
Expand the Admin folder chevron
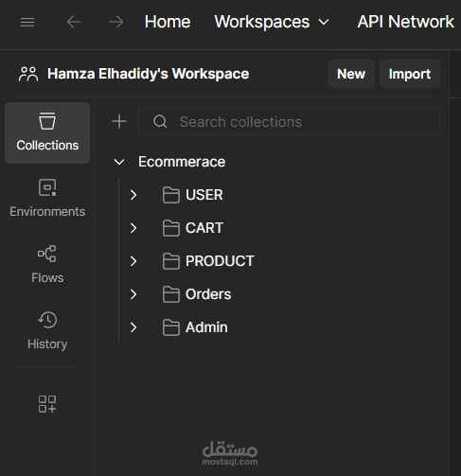point(133,327)
